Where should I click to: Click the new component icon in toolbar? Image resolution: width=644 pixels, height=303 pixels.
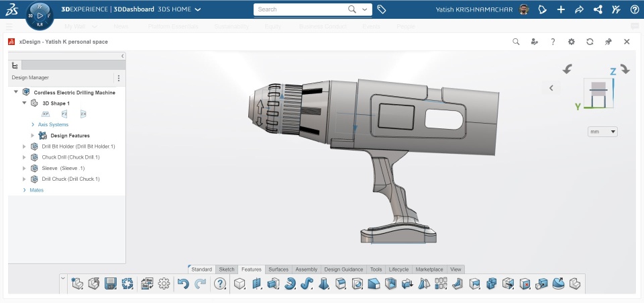[x=77, y=284]
